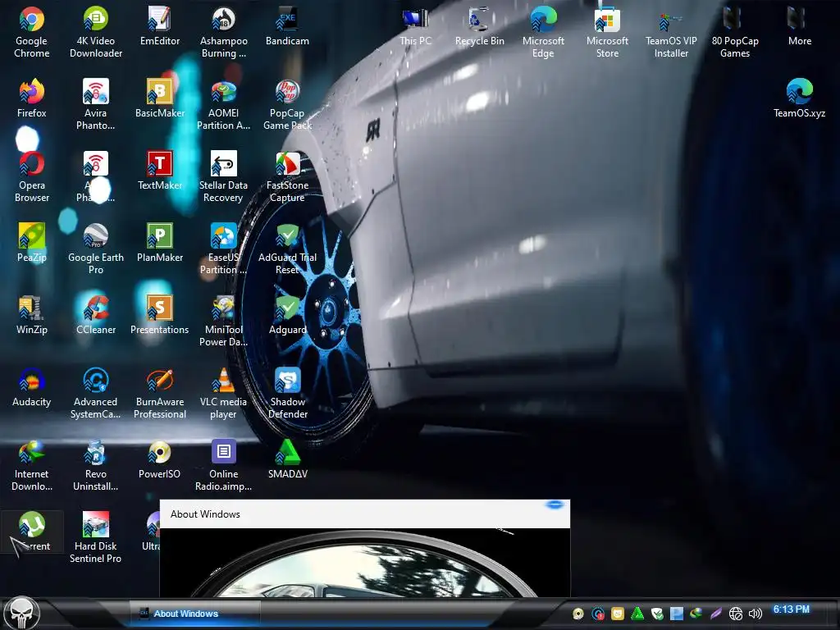Select the Recycle Bin icon
The height and width of the screenshot is (630, 840).
(x=479, y=25)
